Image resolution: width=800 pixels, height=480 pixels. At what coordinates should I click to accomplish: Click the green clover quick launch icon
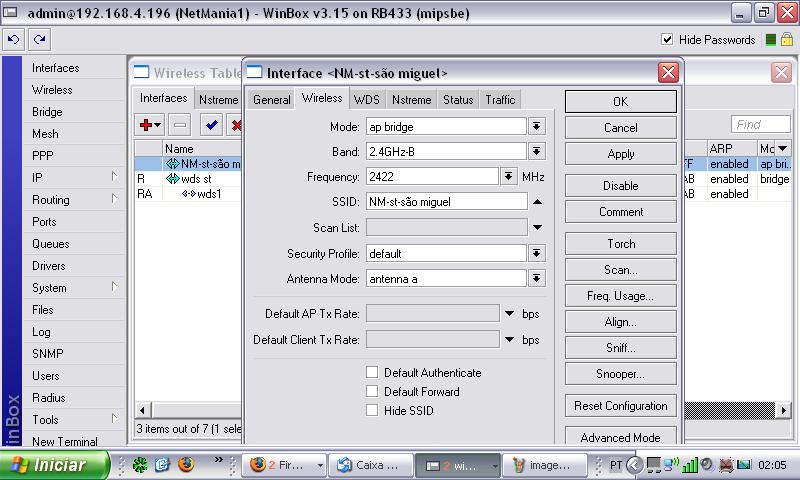140,465
